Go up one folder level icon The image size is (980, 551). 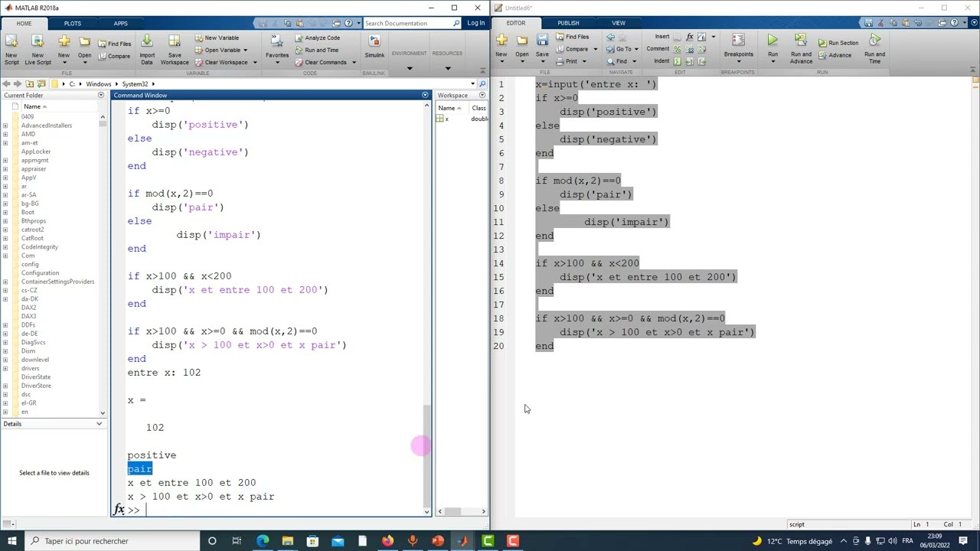pos(29,83)
